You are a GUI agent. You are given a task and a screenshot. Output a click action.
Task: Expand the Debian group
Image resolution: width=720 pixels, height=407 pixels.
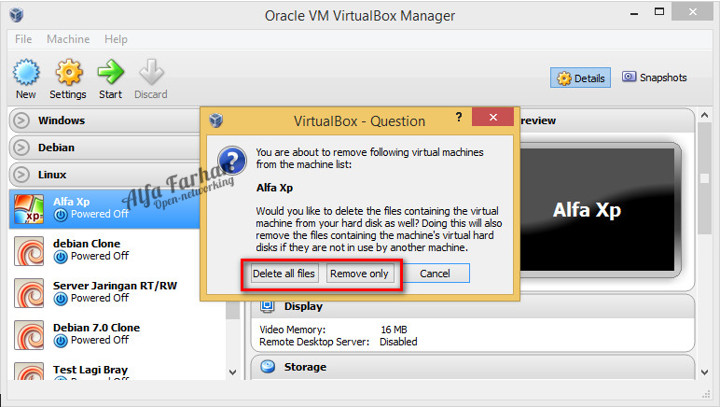[21, 147]
